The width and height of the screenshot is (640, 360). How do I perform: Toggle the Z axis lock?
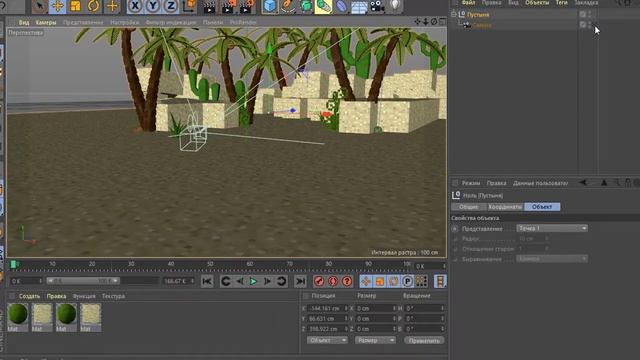pyautogui.click(x=171, y=6)
